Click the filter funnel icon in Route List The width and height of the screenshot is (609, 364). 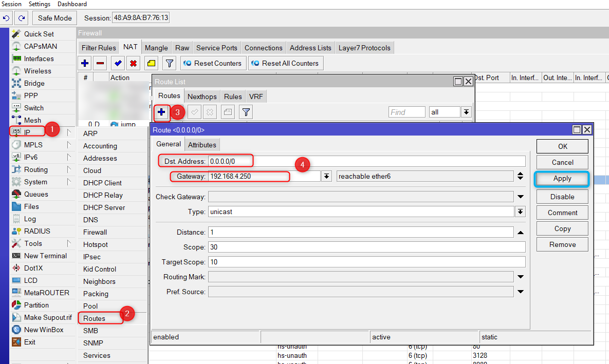(246, 112)
